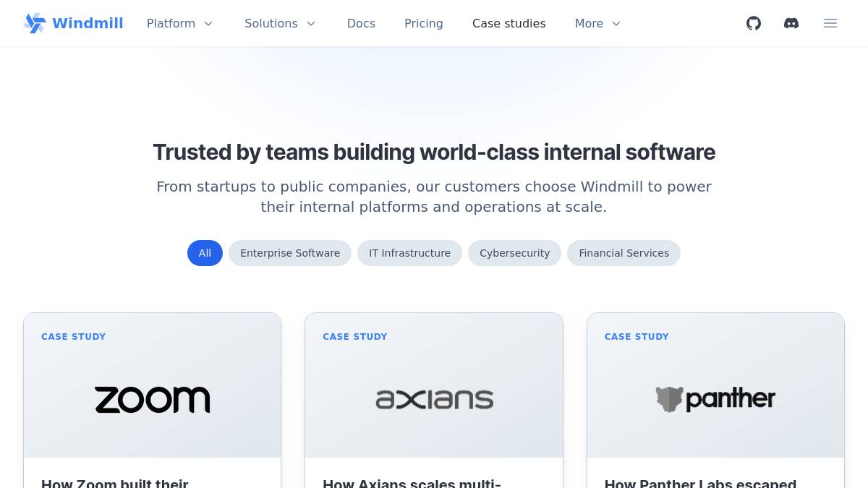
Task: Click the How Axians scales title
Action: pyautogui.click(x=412, y=482)
